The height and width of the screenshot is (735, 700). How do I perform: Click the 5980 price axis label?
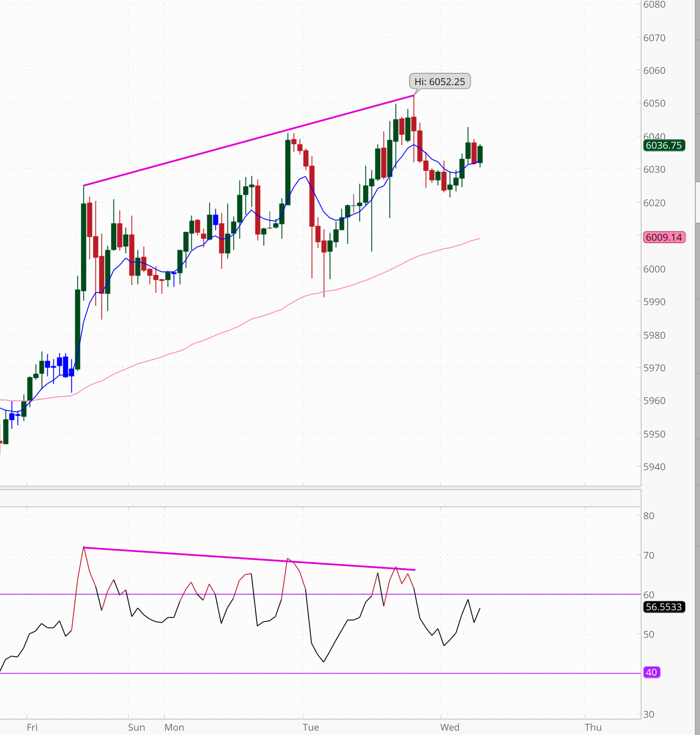coord(654,335)
